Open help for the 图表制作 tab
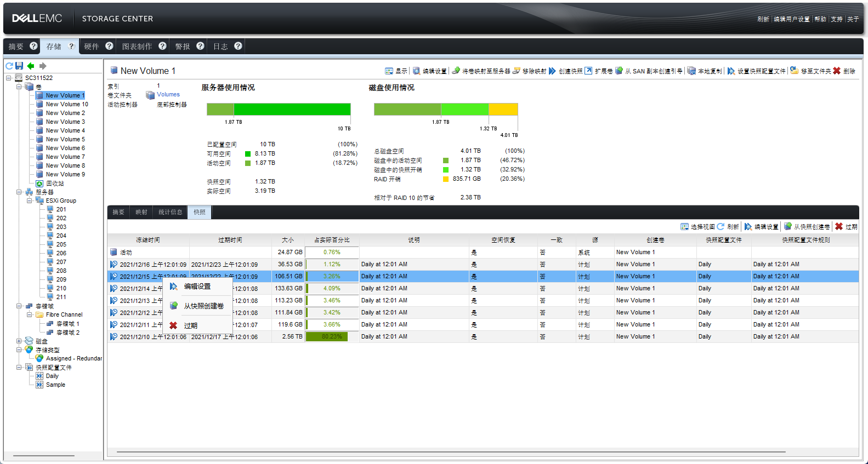 click(x=162, y=46)
